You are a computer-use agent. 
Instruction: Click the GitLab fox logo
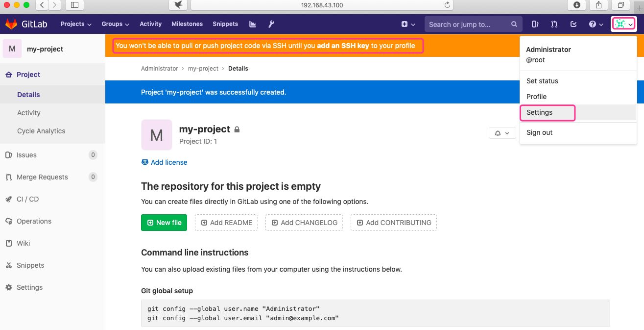[x=11, y=24]
